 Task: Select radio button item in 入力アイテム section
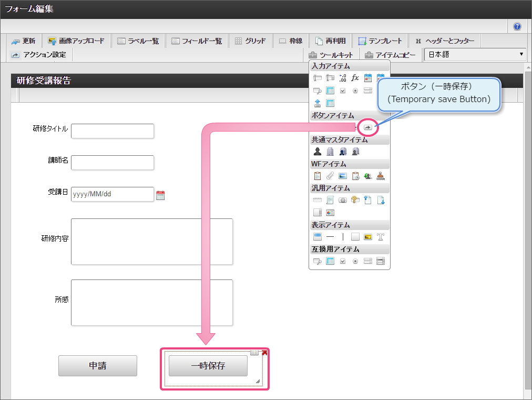click(x=355, y=91)
